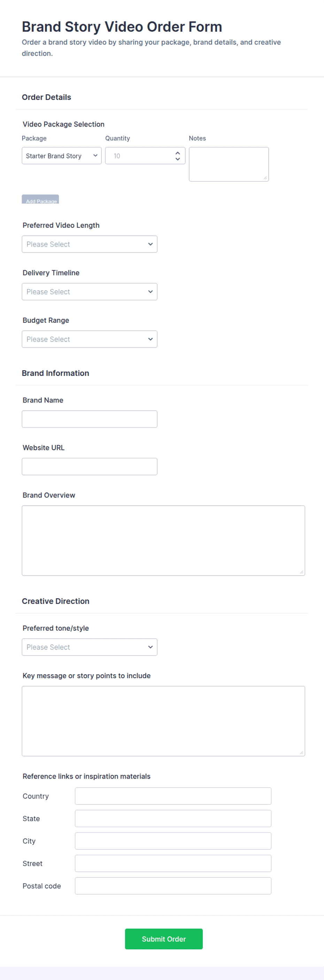The image size is (324, 980).
Task: Decrease quantity with the down arrow
Action: click(x=177, y=159)
